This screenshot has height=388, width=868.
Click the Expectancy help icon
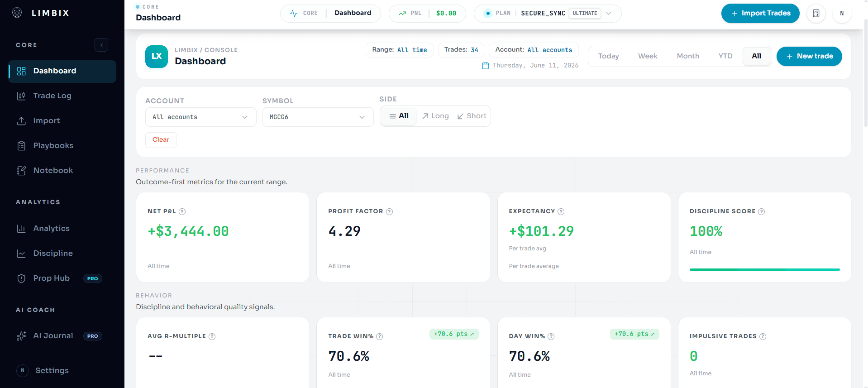click(x=561, y=211)
